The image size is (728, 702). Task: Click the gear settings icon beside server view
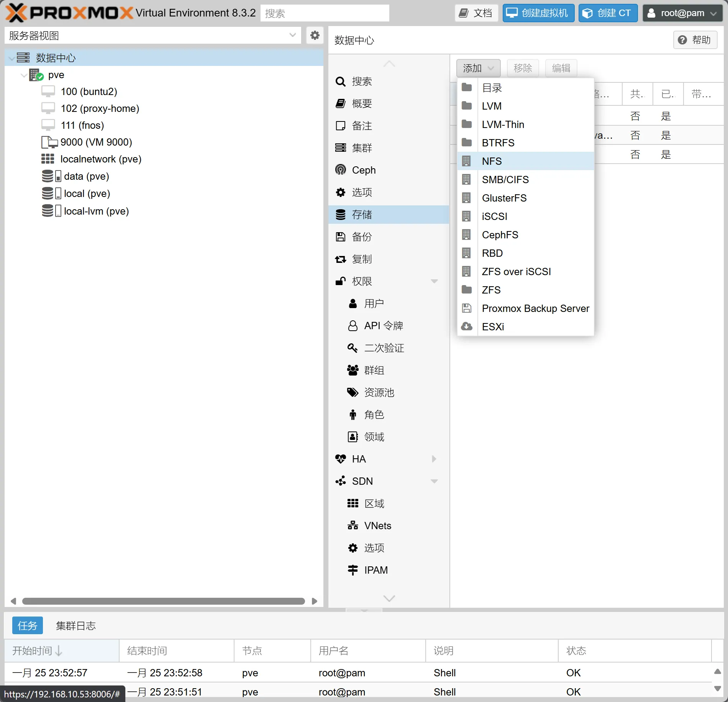(315, 36)
